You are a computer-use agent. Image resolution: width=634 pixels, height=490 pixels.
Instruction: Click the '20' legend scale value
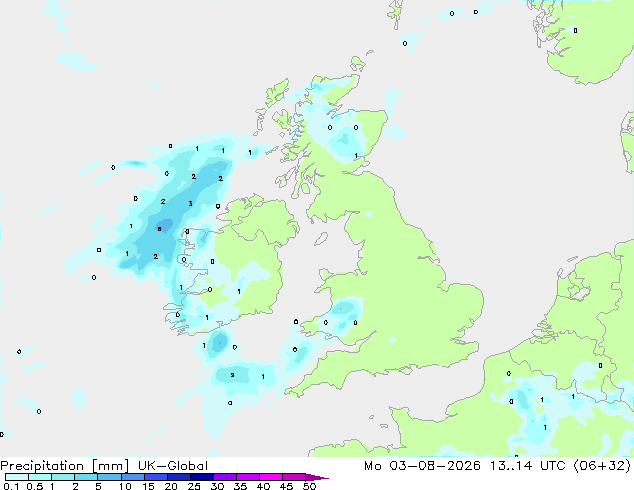click(171, 486)
